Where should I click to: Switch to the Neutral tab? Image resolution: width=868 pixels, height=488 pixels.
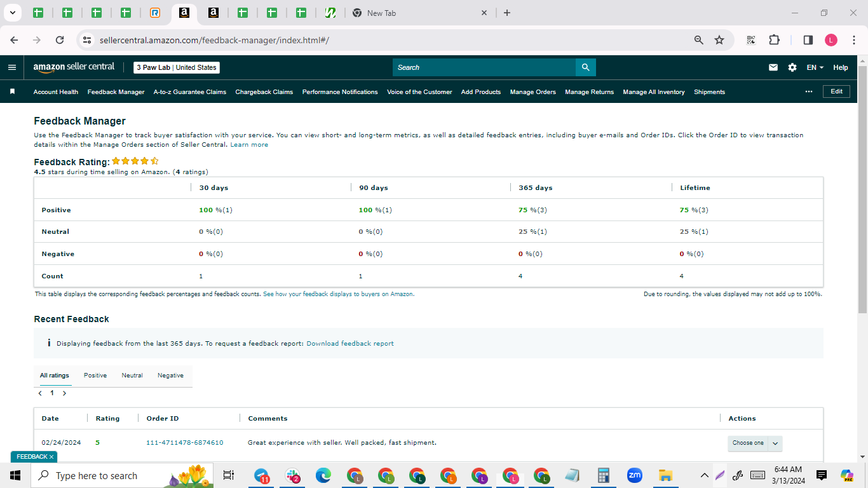[x=132, y=376]
